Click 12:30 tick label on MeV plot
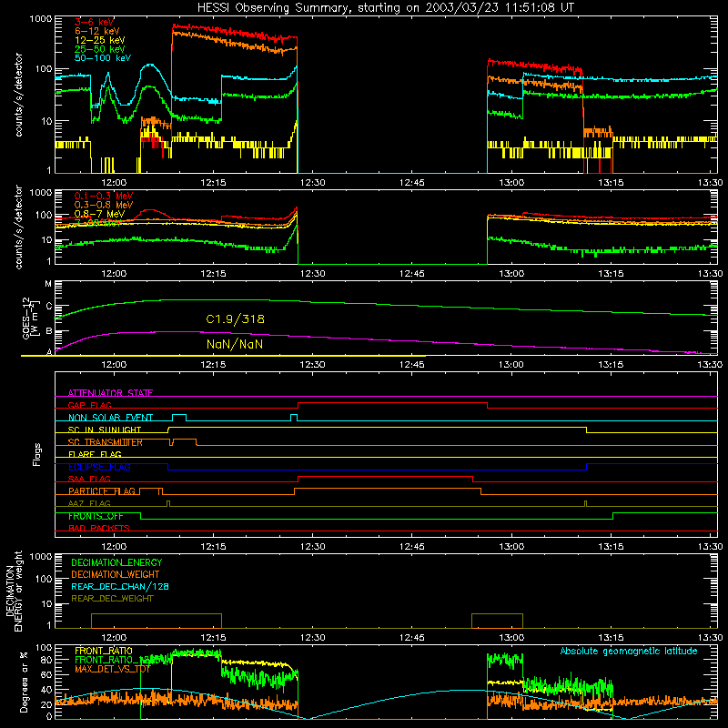Viewport: 728px width, 728px height. pos(312,274)
